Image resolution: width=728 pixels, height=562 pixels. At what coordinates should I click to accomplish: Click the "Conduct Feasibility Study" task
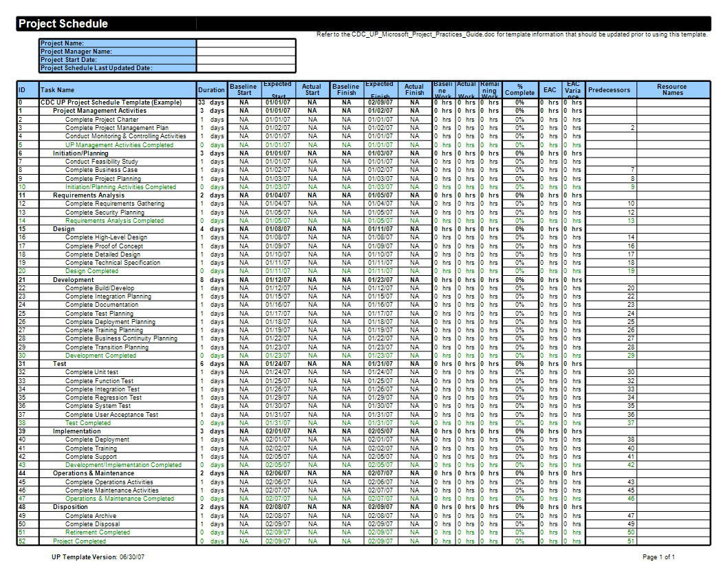coord(102,162)
